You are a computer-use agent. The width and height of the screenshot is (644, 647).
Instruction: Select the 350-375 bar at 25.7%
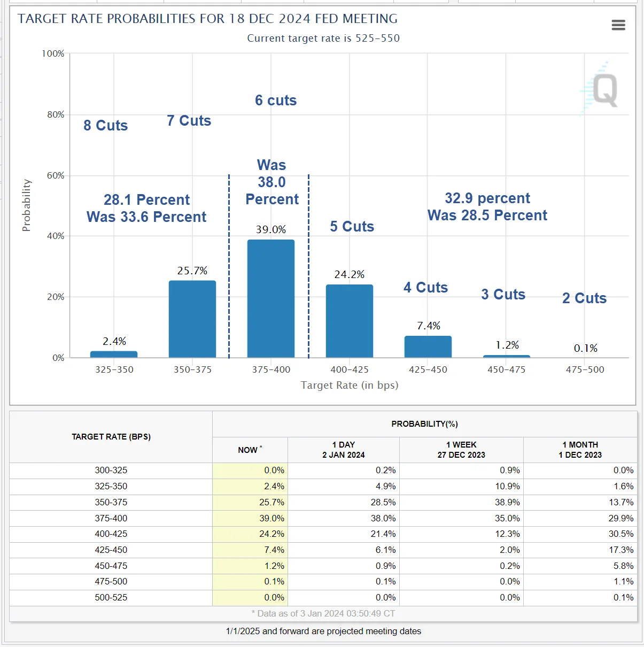pos(192,319)
